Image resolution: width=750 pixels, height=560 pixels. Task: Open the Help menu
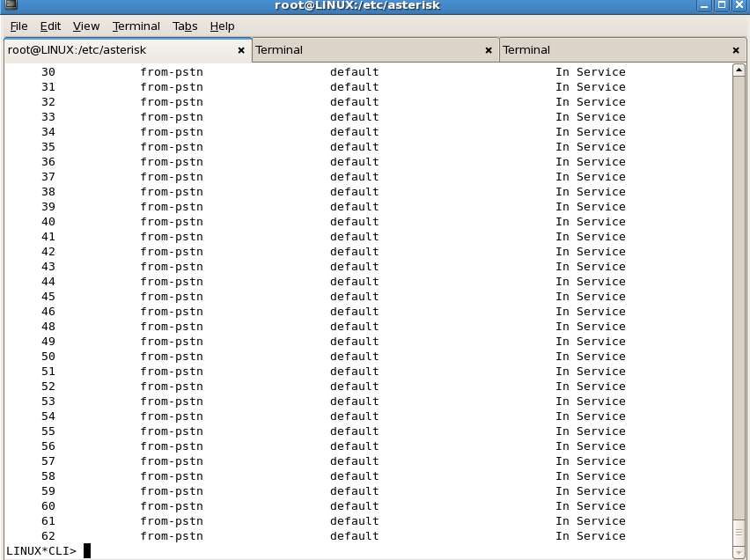[x=222, y=26]
